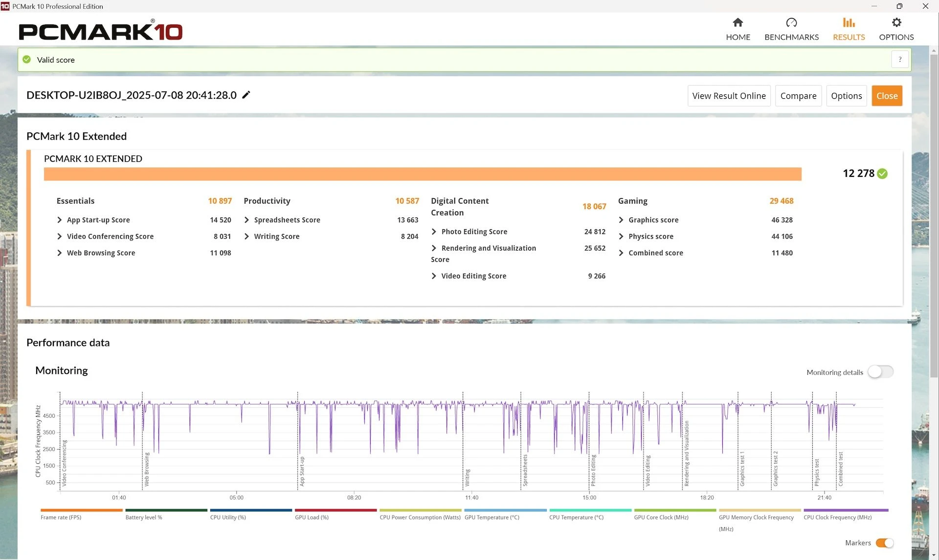Click the page vertical scrollbar thumb

(934, 216)
